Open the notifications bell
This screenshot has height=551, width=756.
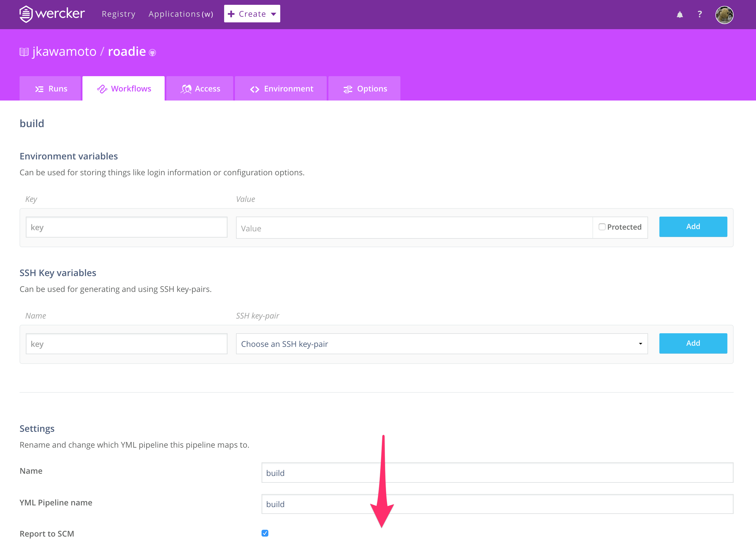679,14
